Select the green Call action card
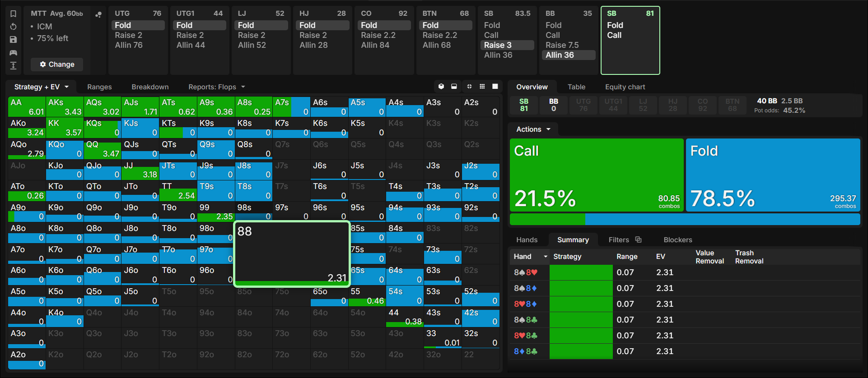 click(597, 175)
